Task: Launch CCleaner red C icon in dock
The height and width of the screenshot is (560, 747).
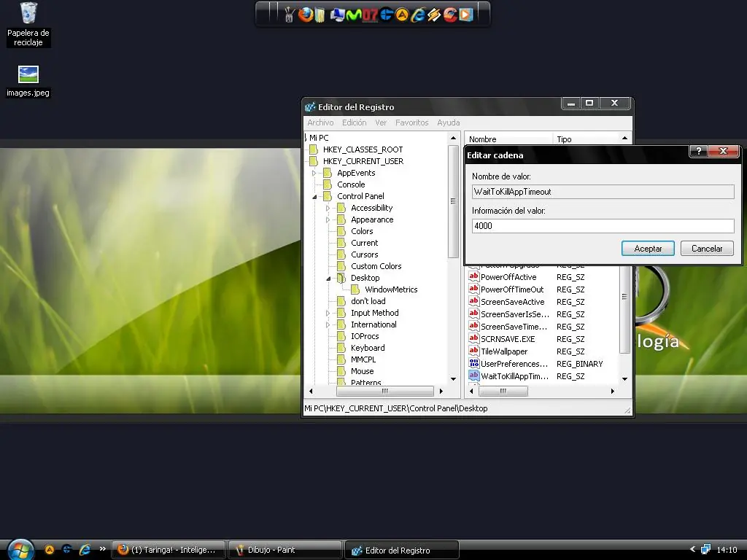Action: click(x=450, y=15)
